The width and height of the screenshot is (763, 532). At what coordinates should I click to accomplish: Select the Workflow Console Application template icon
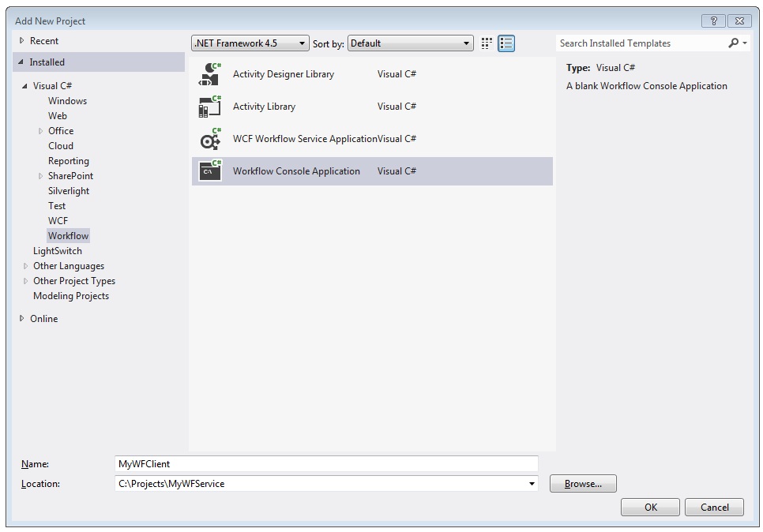point(209,170)
